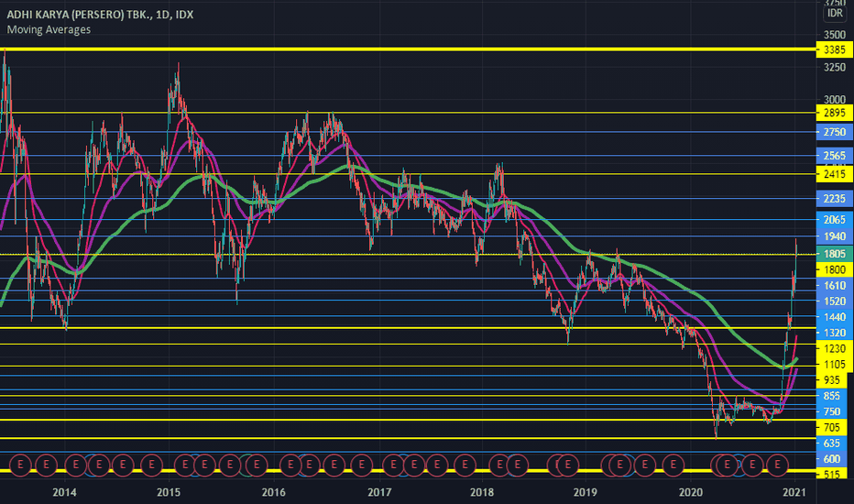
Task: Select the 1230 yellow price label
Action: pyautogui.click(x=835, y=349)
